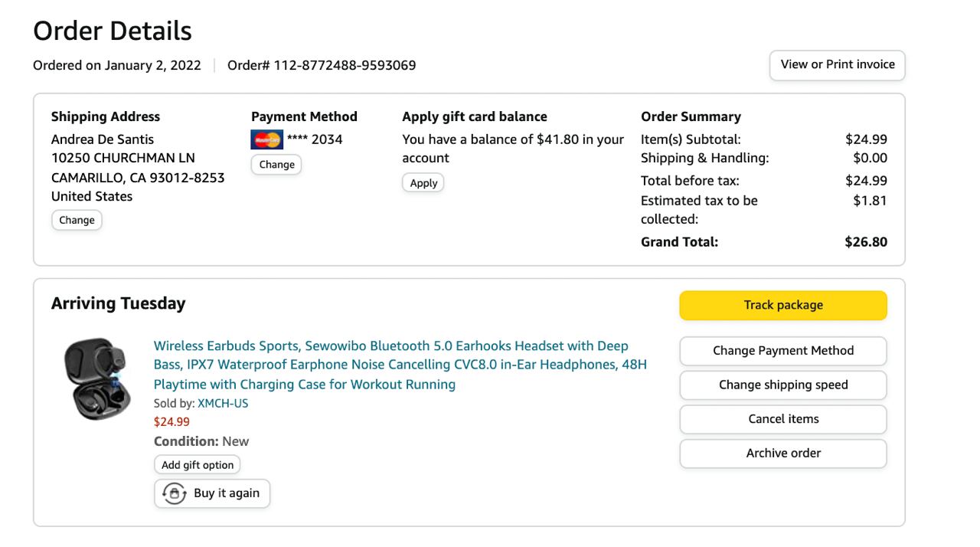Click the order number text
980x547 pixels.
click(x=322, y=66)
